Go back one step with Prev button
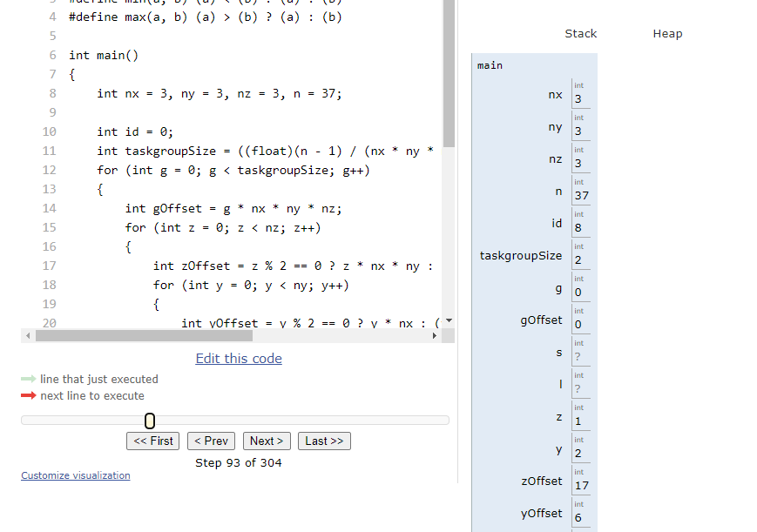This screenshot has height=532, width=757. [210, 441]
